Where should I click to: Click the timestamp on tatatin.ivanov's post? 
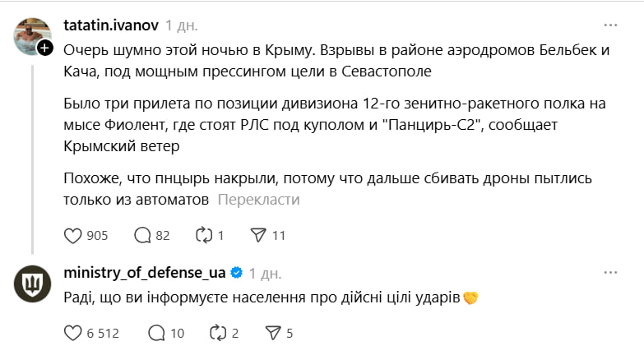181,25
